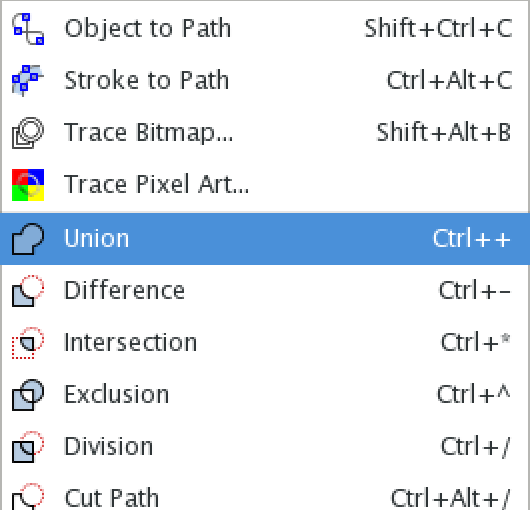Choose Intersection from the Path menu
The height and width of the screenshot is (510, 530).
click(x=265, y=343)
